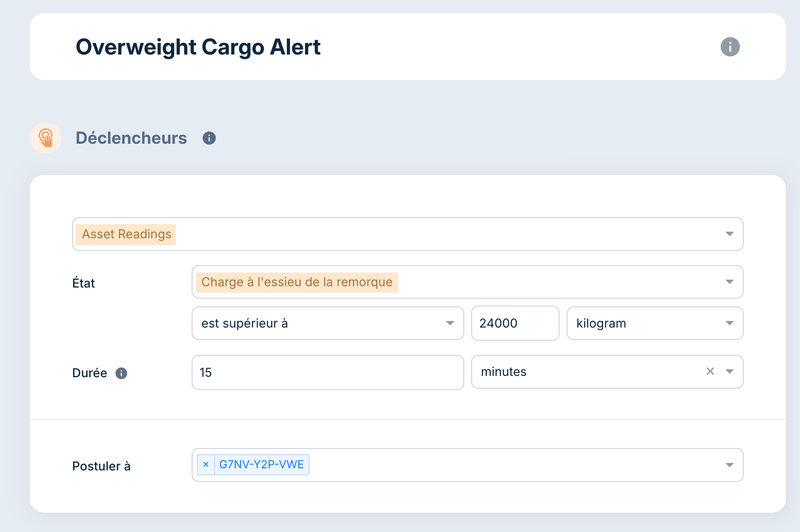Click info icon beside Overweight Cargo Alert title
Viewport: 800px width, 532px height.
pos(730,47)
